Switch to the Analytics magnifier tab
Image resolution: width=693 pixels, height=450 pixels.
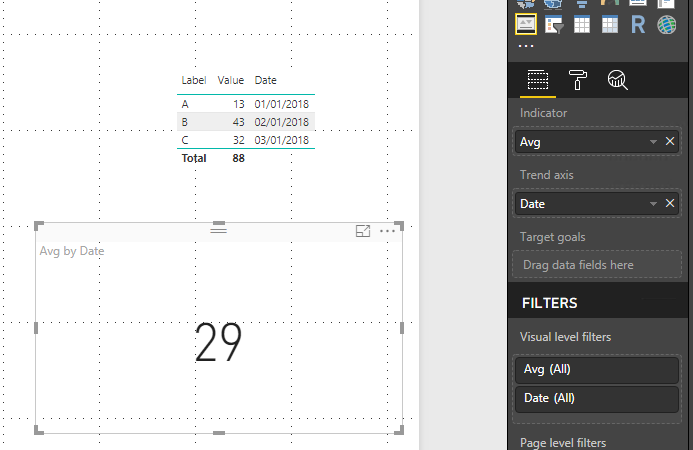click(x=617, y=80)
